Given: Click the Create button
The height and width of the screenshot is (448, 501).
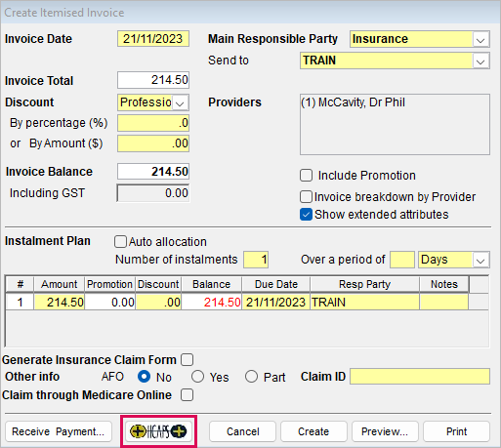Looking at the screenshot, I should coord(313,431).
